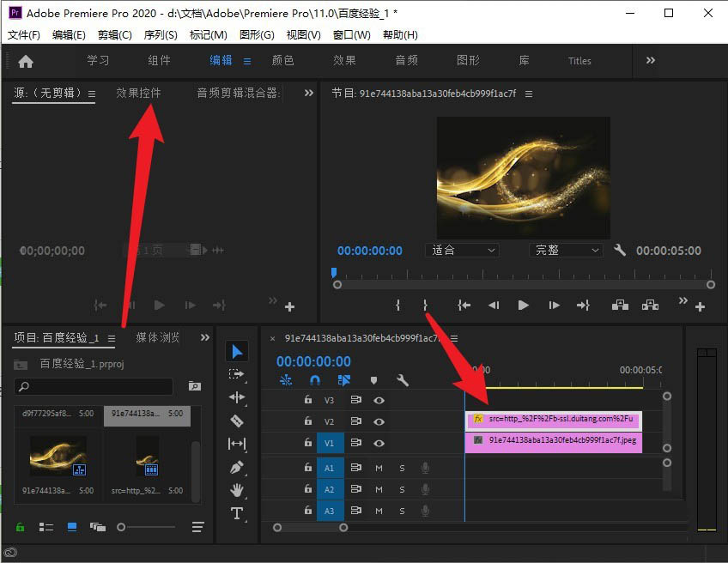The image size is (728, 563).
Task: Select the Slip tool
Action: [x=239, y=443]
